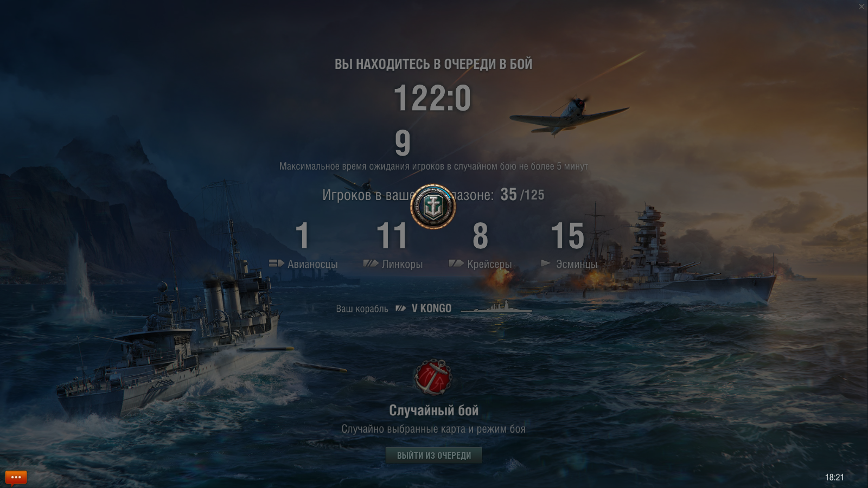Click the Крейсеры count of 8
868x488 pixels.
tap(480, 236)
